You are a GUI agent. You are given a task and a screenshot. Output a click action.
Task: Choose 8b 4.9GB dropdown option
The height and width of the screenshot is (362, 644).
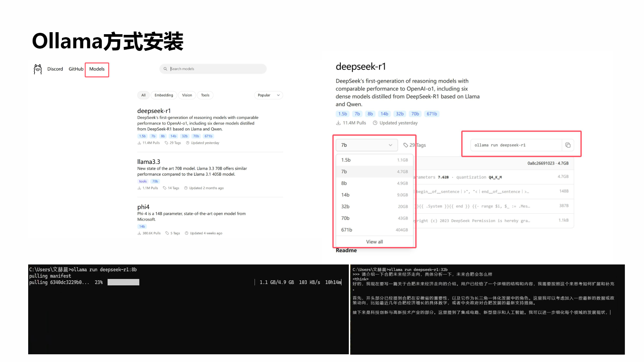374,183
